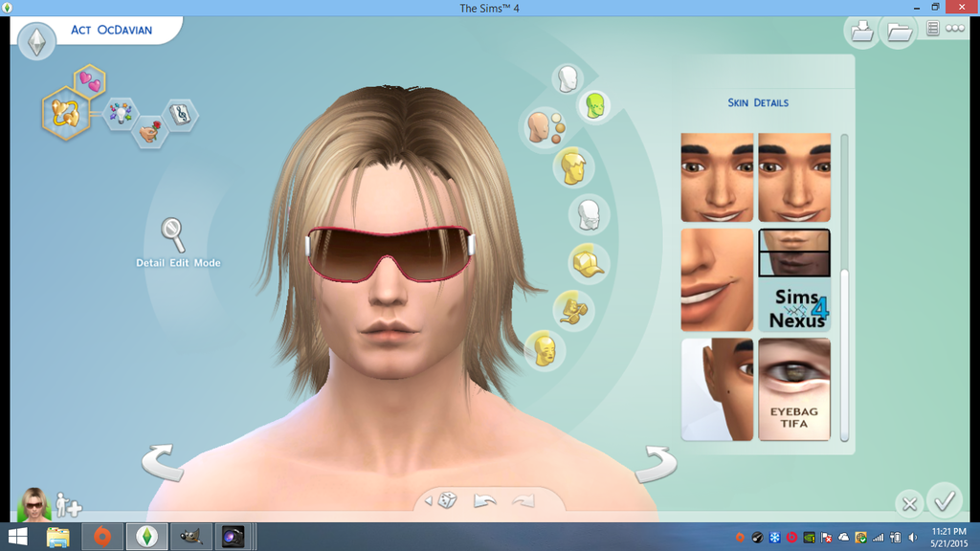This screenshot has width=980, height=551.
Task: Open the Windows Start button
Action: point(17,537)
